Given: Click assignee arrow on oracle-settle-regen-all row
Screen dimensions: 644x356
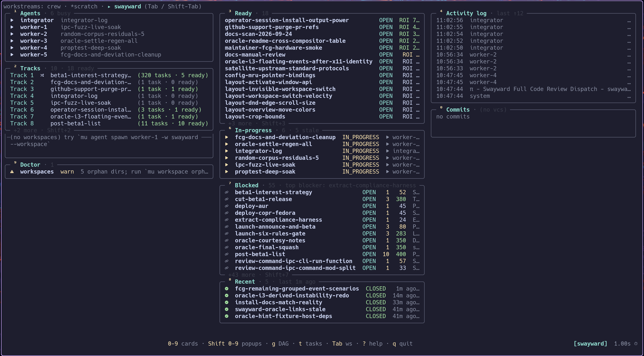Looking at the screenshot, I should [388, 144].
